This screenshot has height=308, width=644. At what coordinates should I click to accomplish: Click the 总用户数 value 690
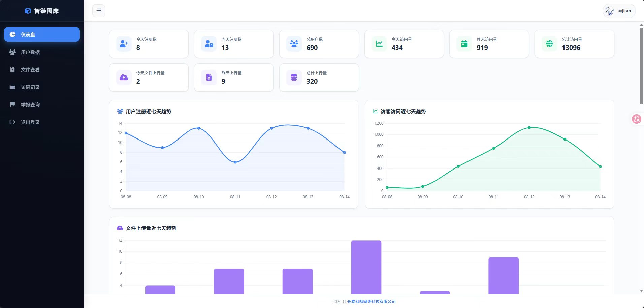(312, 48)
